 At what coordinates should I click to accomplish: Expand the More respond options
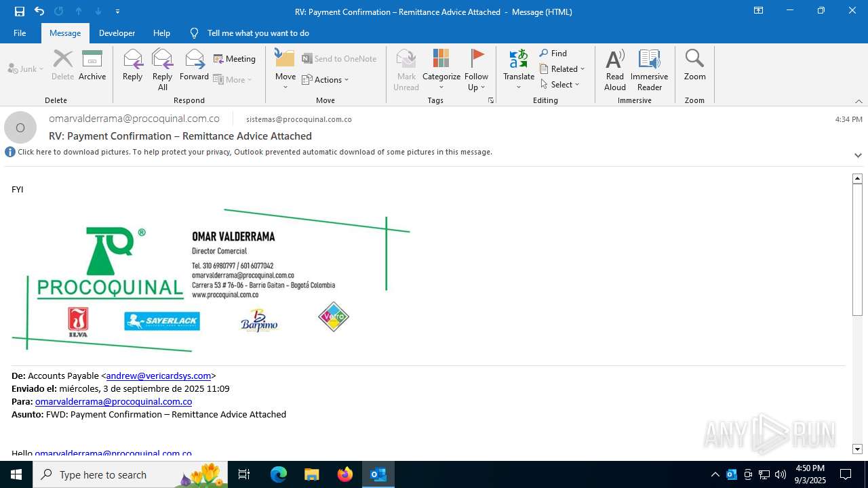click(233, 79)
